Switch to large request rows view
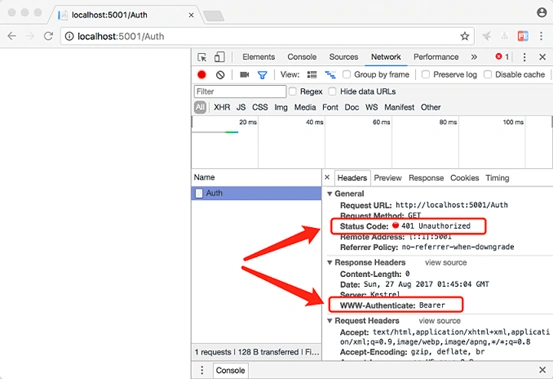The image size is (553, 379). coord(312,75)
